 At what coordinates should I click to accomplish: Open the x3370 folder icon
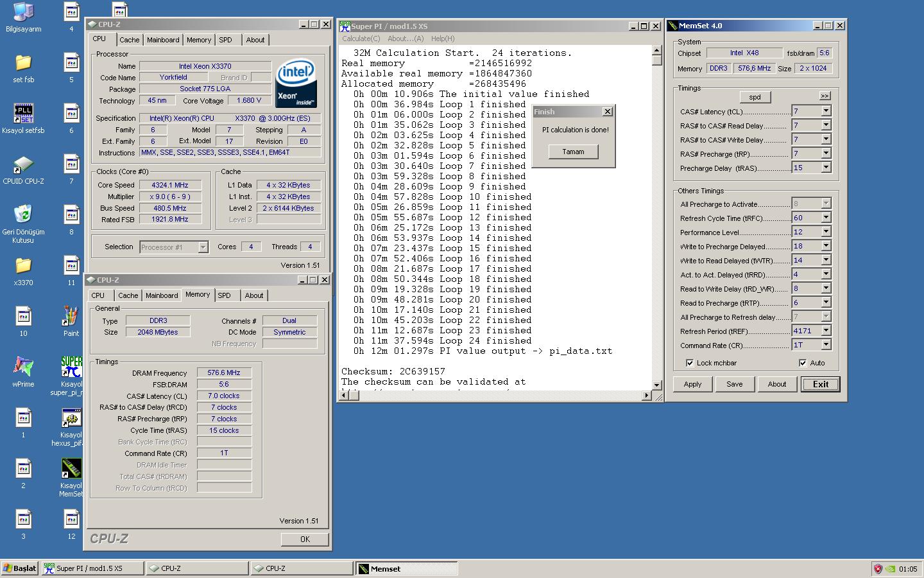click(23, 271)
